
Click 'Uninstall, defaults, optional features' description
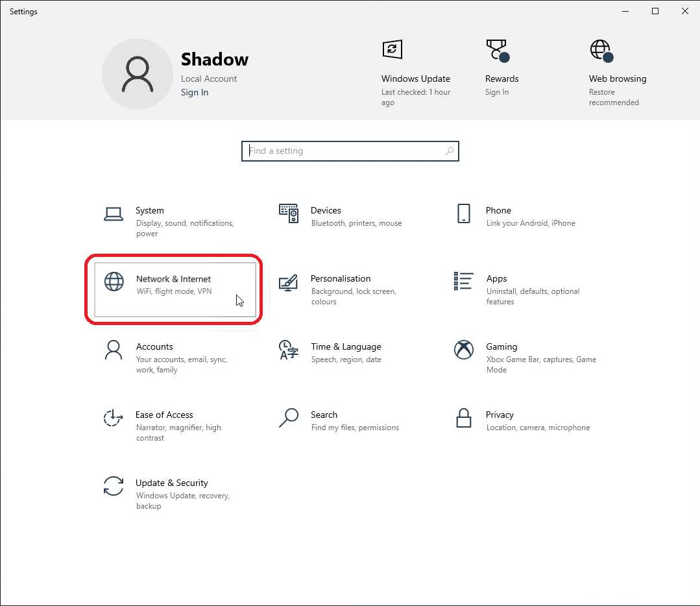pos(533,297)
